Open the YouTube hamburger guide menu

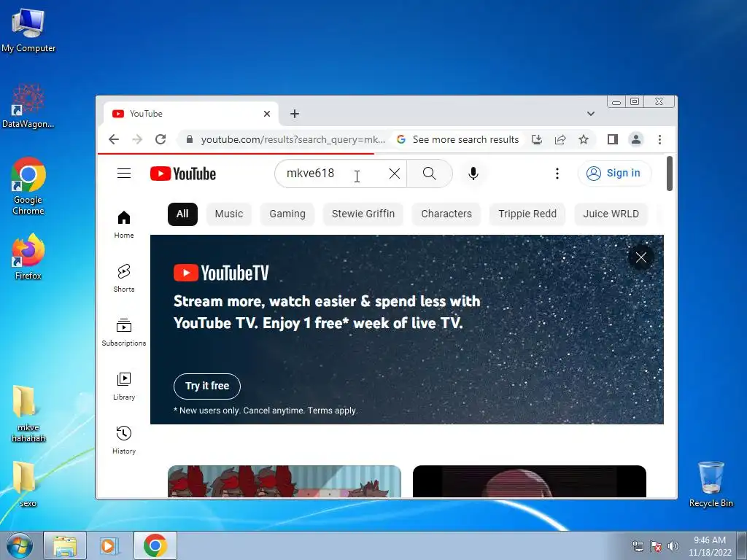[x=124, y=174]
